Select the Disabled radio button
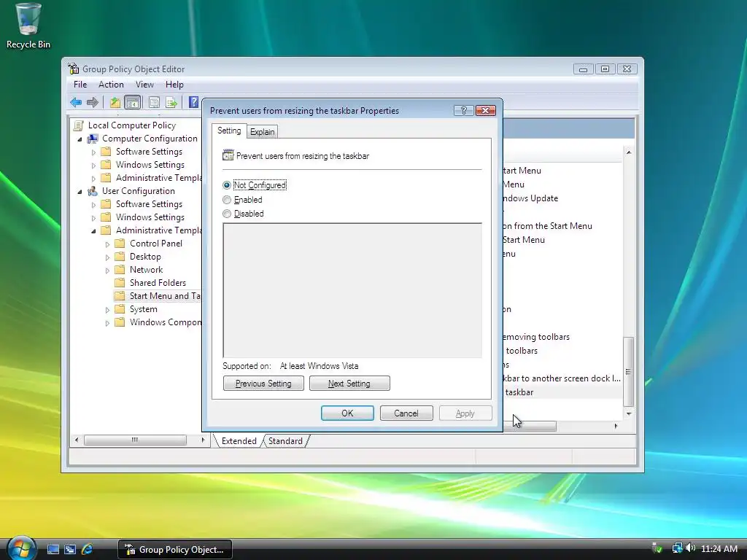747x560 pixels. coord(227,214)
